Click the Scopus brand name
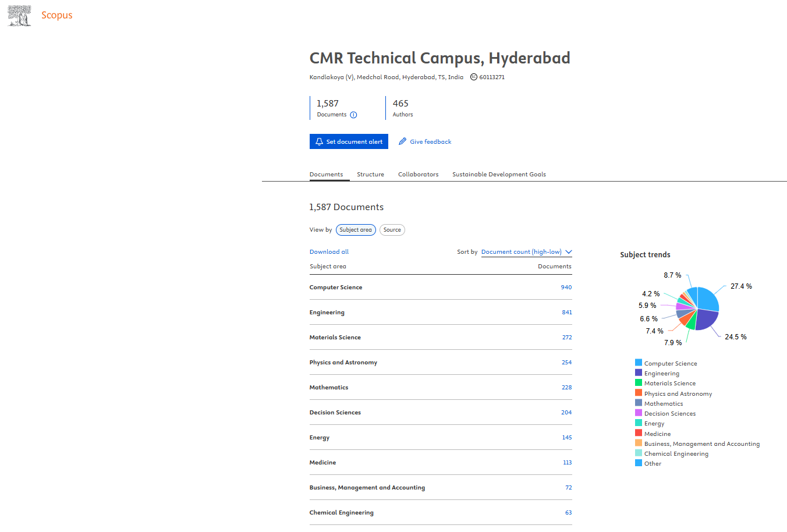Image resolution: width=787 pixels, height=532 pixels. (x=56, y=15)
